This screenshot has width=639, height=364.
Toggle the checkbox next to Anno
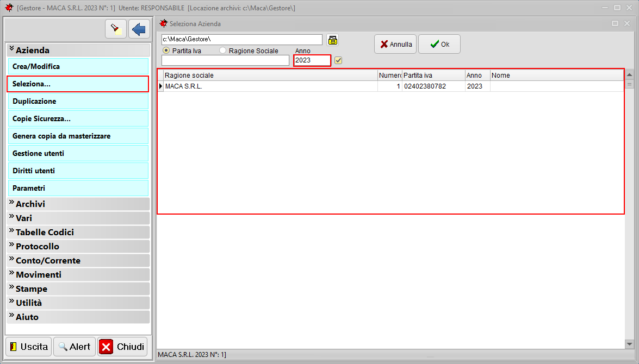coord(338,60)
